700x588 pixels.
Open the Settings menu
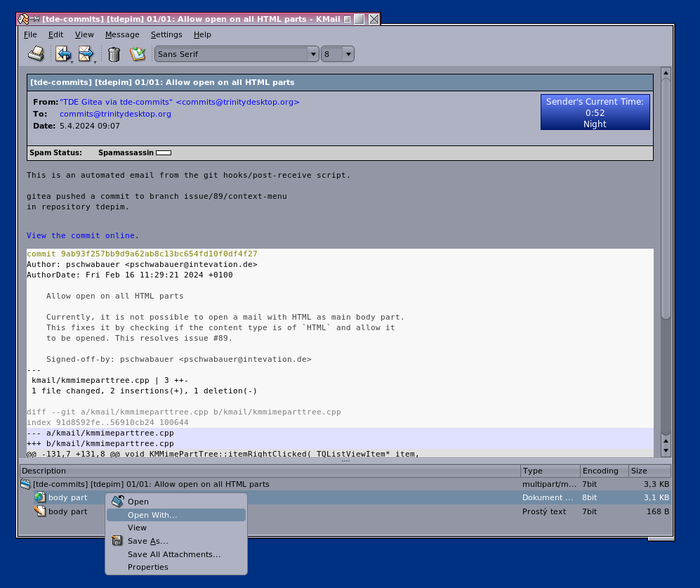(x=166, y=34)
